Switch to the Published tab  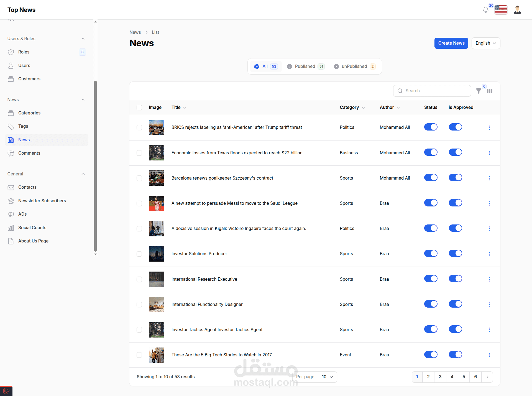coord(305,67)
